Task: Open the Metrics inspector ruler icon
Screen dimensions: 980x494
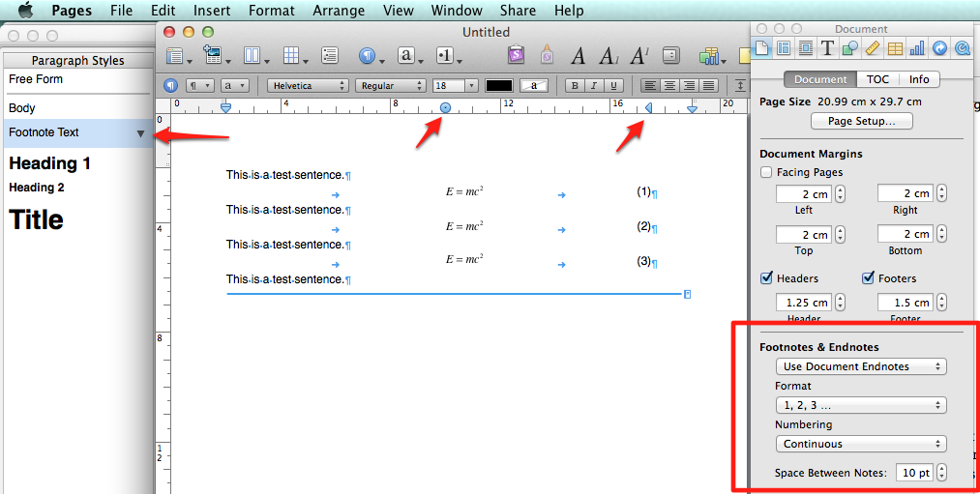Action: tap(873, 47)
